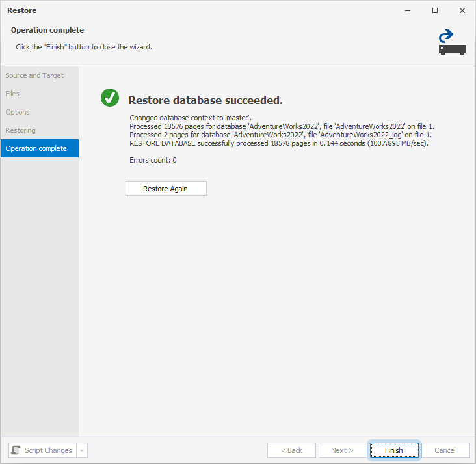Screen dimensions: 476x464
Task: Click 'Restore database succeeded.' heading
Action: 205,100
